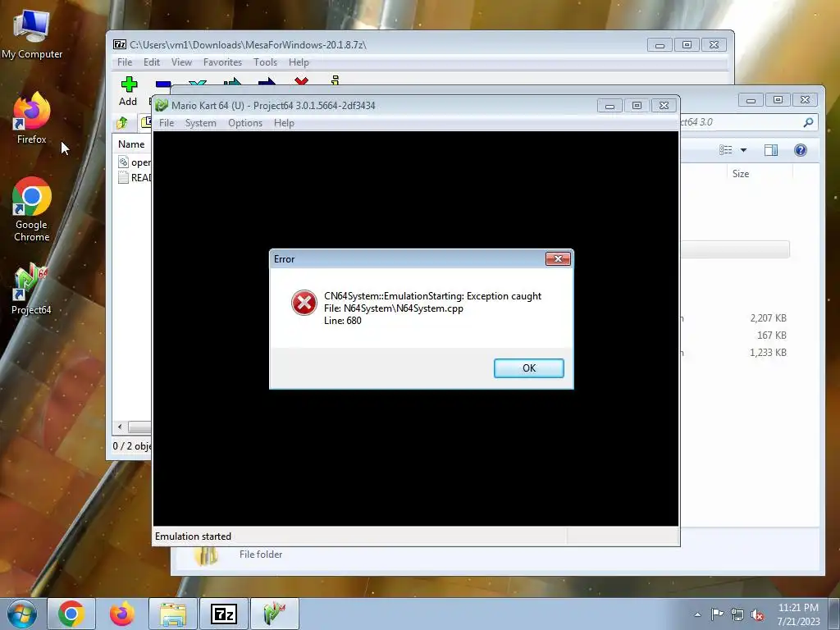
Task: Open Firefox desktop shortcut
Action: [32, 119]
